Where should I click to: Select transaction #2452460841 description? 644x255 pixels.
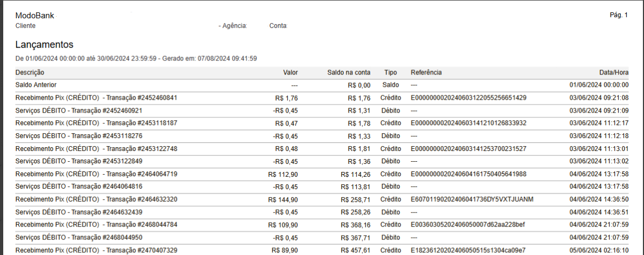pos(96,98)
